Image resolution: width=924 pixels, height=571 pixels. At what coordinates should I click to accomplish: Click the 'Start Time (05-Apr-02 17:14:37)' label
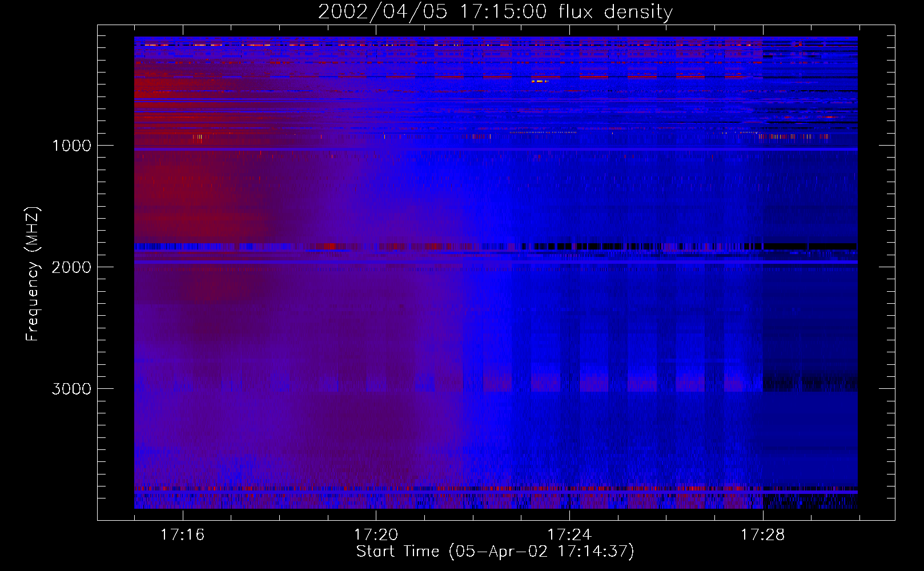(495, 552)
